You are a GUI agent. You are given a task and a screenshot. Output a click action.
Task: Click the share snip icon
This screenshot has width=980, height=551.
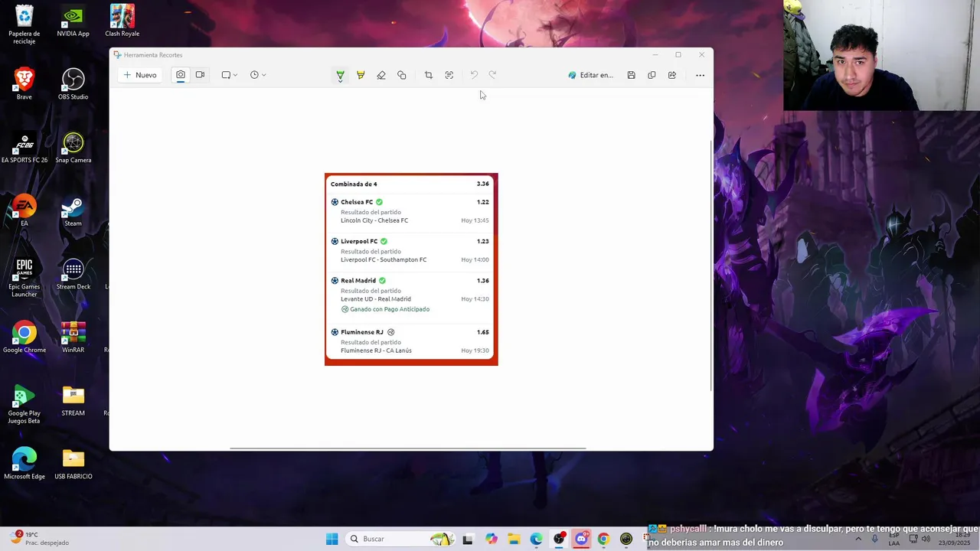672,75
